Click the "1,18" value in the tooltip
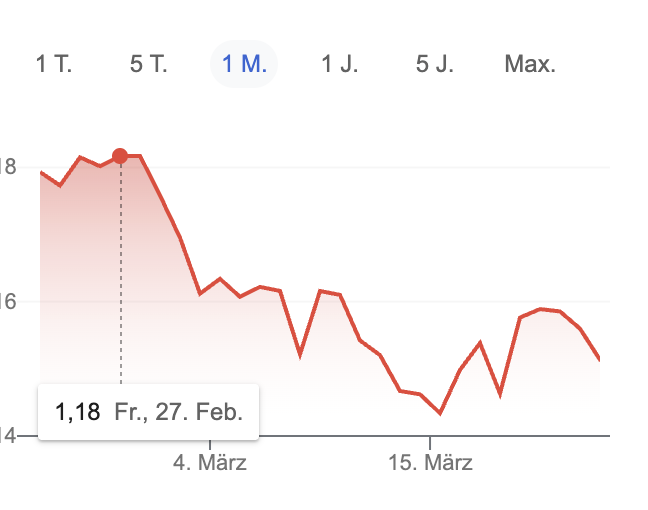The width and height of the screenshot is (648, 510). click(77, 411)
